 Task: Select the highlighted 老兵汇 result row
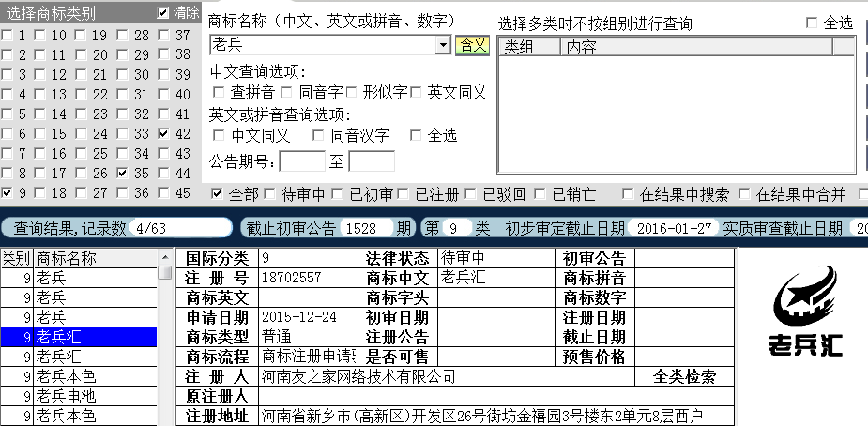click(x=79, y=336)
